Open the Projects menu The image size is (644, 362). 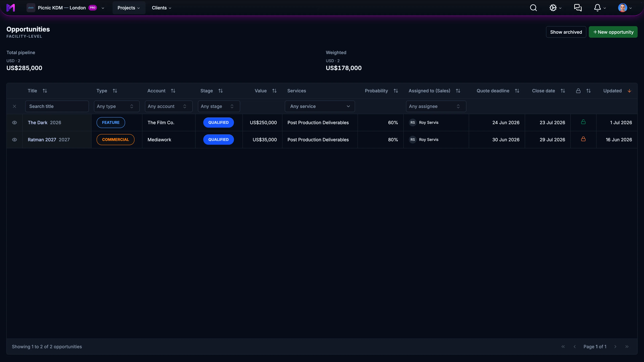128,8
